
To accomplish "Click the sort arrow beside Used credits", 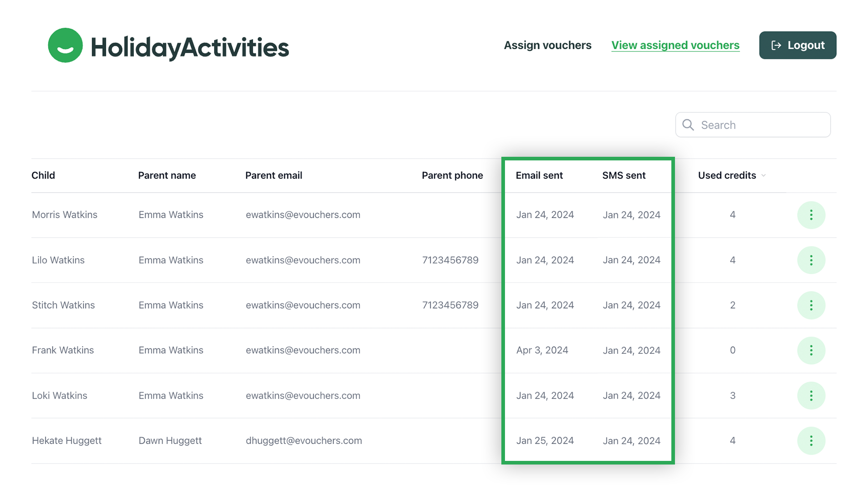I will coord(764,176).
